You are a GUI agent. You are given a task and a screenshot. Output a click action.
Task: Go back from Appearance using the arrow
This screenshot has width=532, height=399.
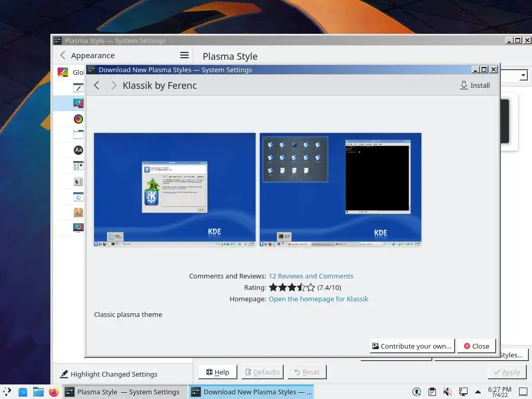pos(63,55)
